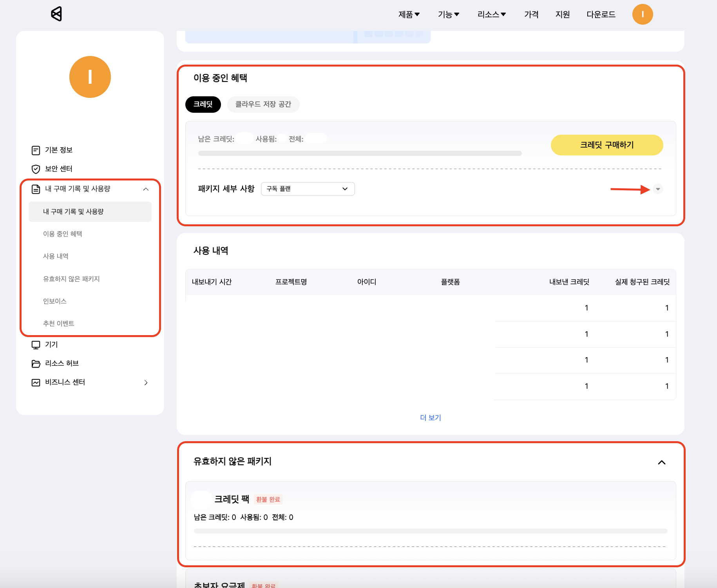Image resolution: width=717 pixels, height=588 pixels.
Task: Click the CapCut logo icon
Action: [x=56, y=14]
